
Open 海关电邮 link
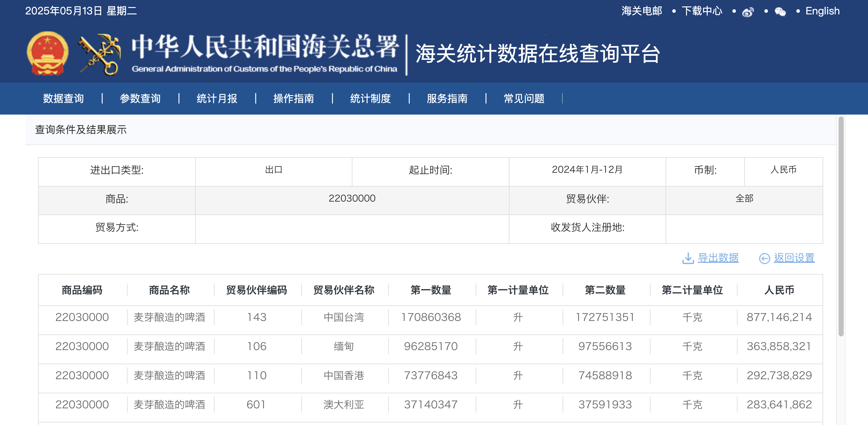(642, 11)
